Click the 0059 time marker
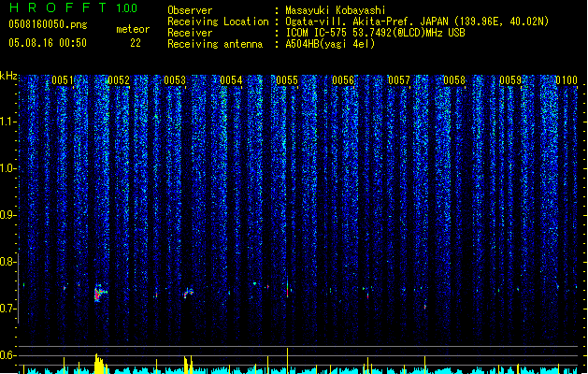588x374 pixels. pyautogui.click(x=510, y=80)
